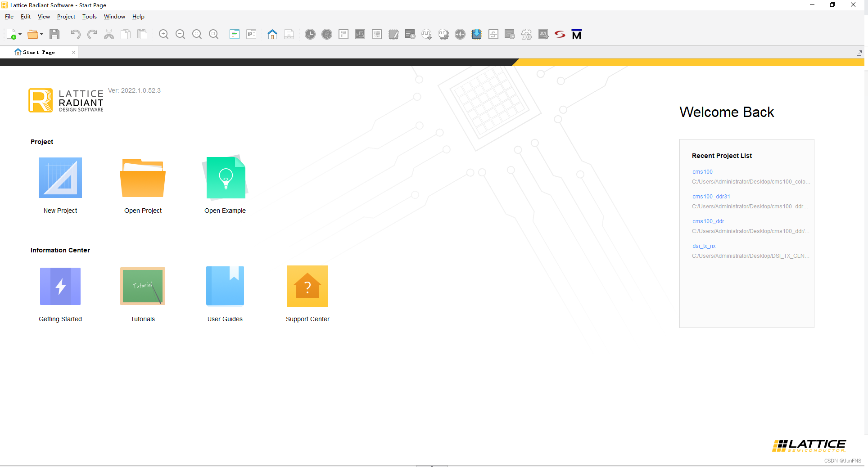Open recent project dsi_tx_nx

[704, 246]
